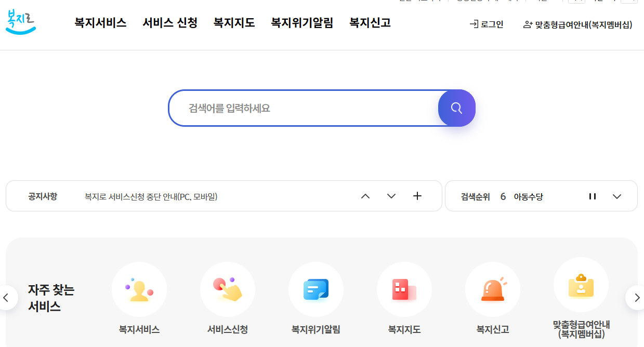Click the 검색순위 label
The image size is (644, 347).
coord(475,197)
